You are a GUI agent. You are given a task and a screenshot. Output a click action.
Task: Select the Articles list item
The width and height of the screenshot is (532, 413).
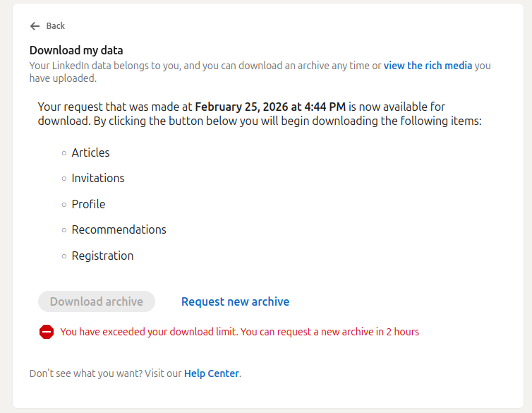point(90,152)
